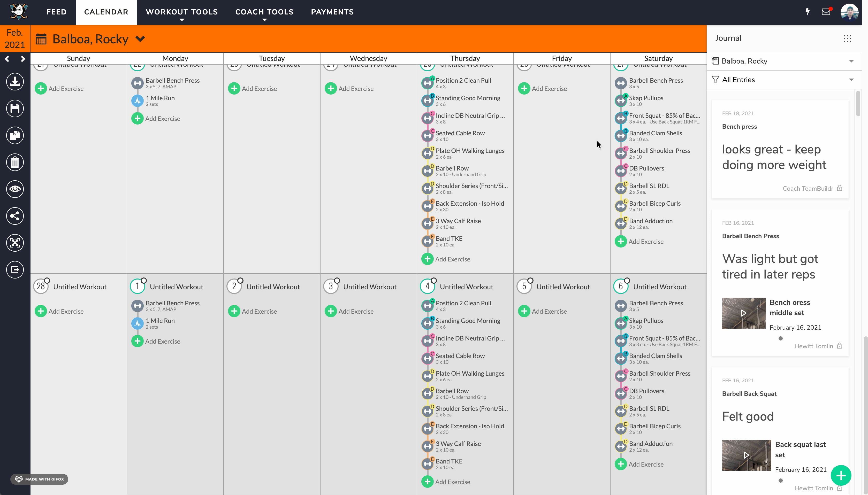Click Add Exercise on Tuesday 2
The height and width of the screenshot is (495, 868).
coord(252,311)
